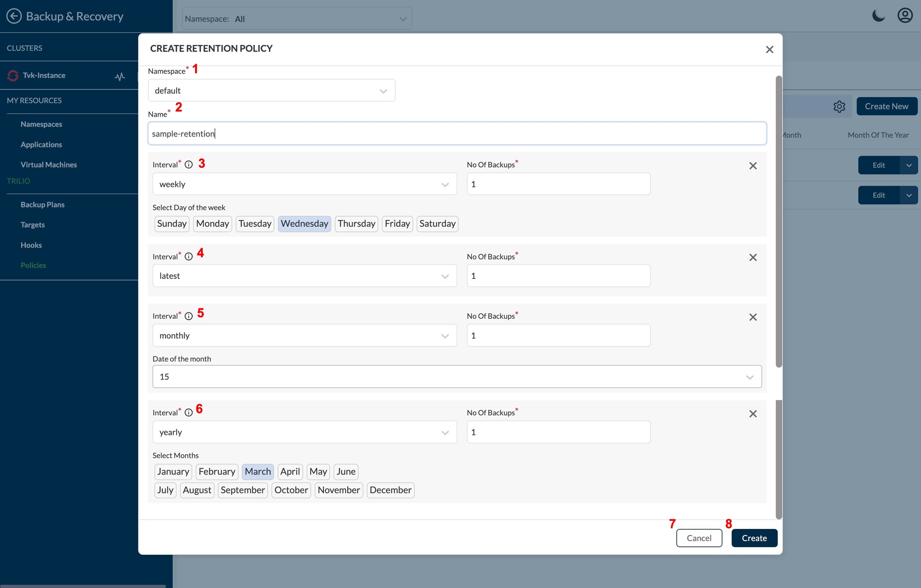Open the Namespace default dropdown
Viewport: 921px width, 588px height.
point(271,91)
